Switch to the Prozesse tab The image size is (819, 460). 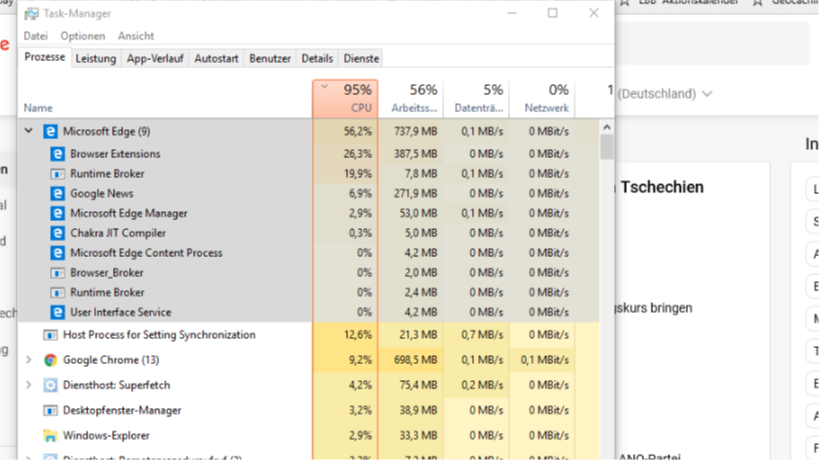[x=45, y=57]
